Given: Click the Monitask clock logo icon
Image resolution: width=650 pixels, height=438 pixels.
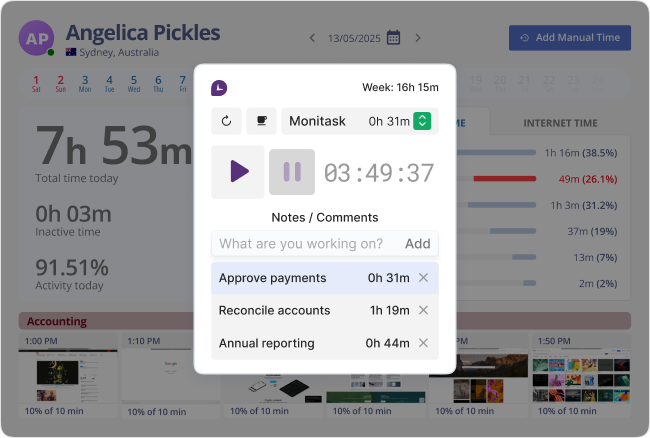Looking at the screenshot, I should click(x=219, y=88).
